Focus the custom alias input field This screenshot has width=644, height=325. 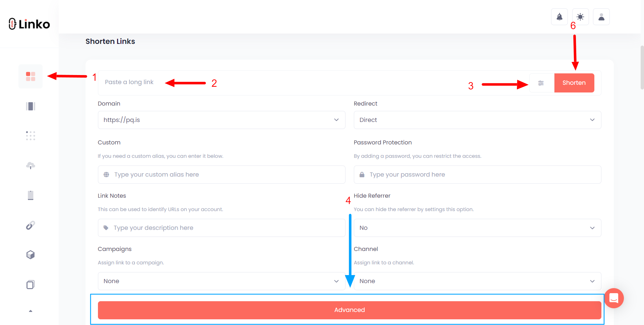coord(222,175)
